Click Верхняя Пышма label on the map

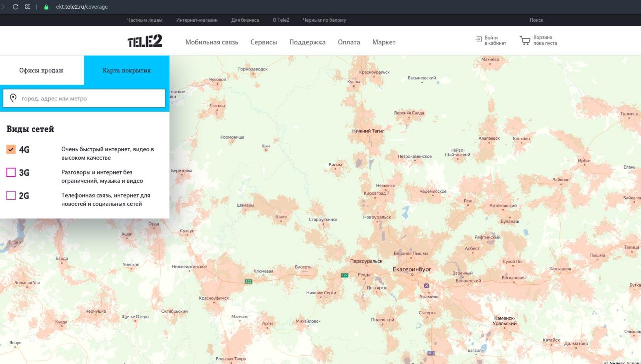point(411,253)
